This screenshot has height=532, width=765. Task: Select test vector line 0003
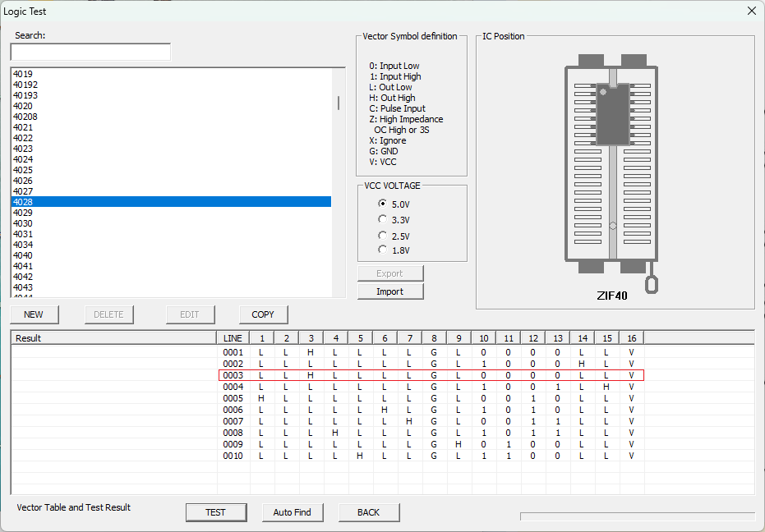click(x=233, y=375)
